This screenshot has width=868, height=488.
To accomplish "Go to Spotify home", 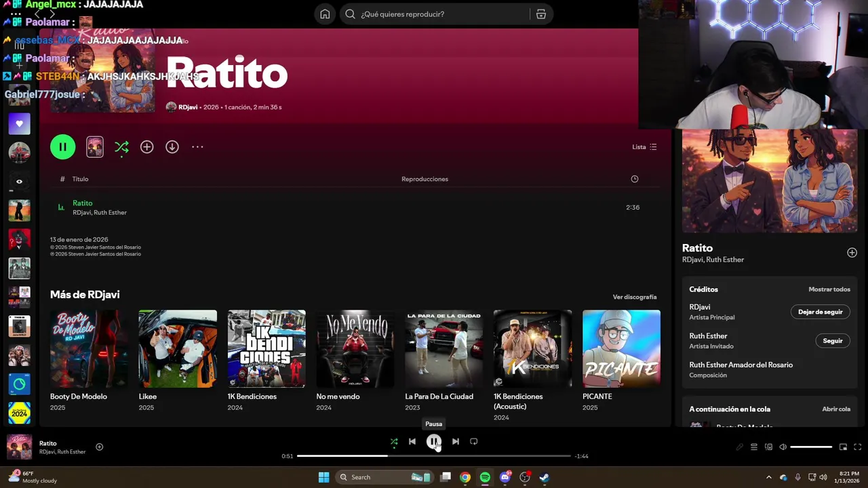I will coord(325,14).
